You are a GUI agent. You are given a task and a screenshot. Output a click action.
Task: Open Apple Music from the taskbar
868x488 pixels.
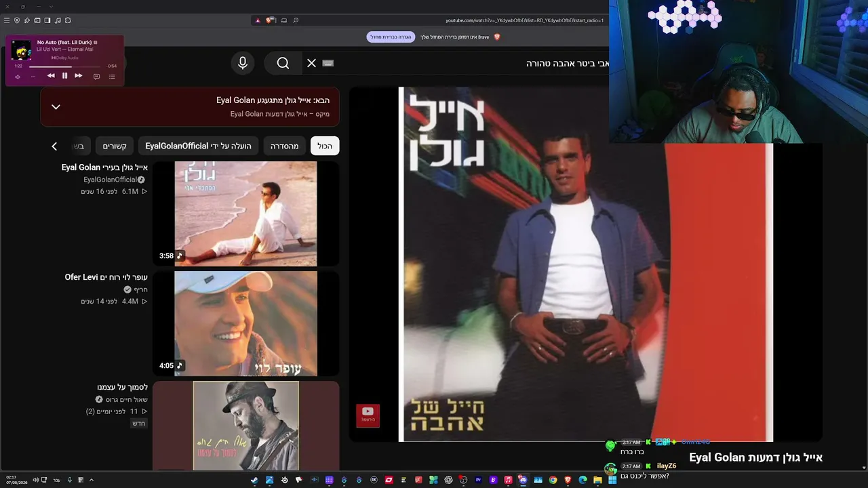click(x=508, y=480)
